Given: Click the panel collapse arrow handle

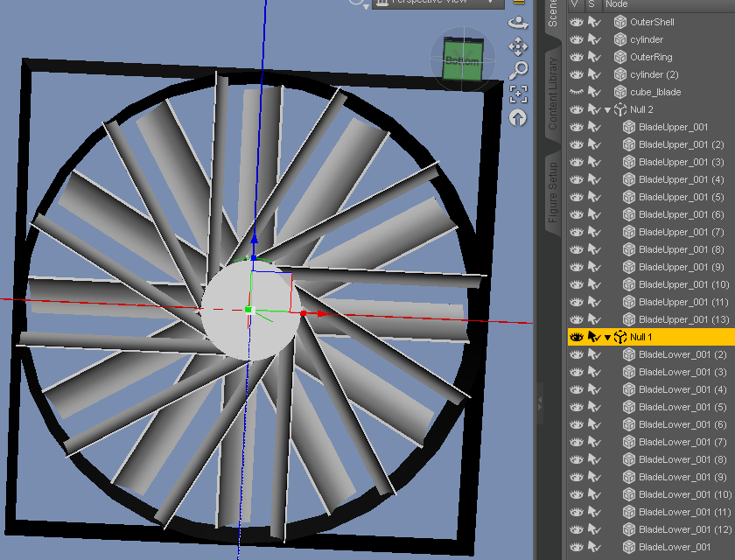Looking at the screenshot, I should (540, 403).
